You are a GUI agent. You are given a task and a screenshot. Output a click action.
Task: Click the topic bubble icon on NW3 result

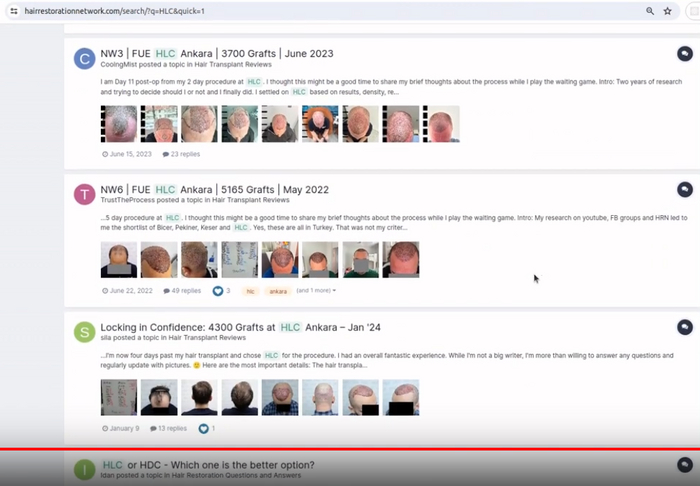[x=685, y=54]
